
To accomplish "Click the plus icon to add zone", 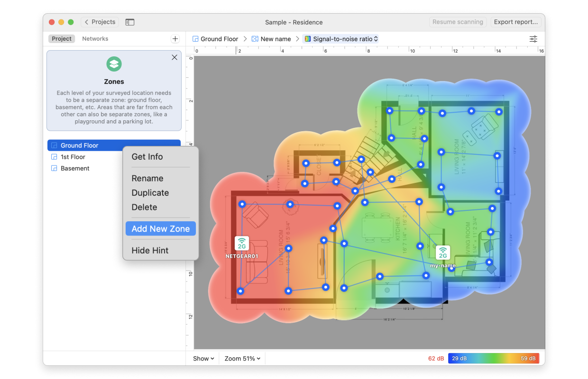I will (175, 39).
